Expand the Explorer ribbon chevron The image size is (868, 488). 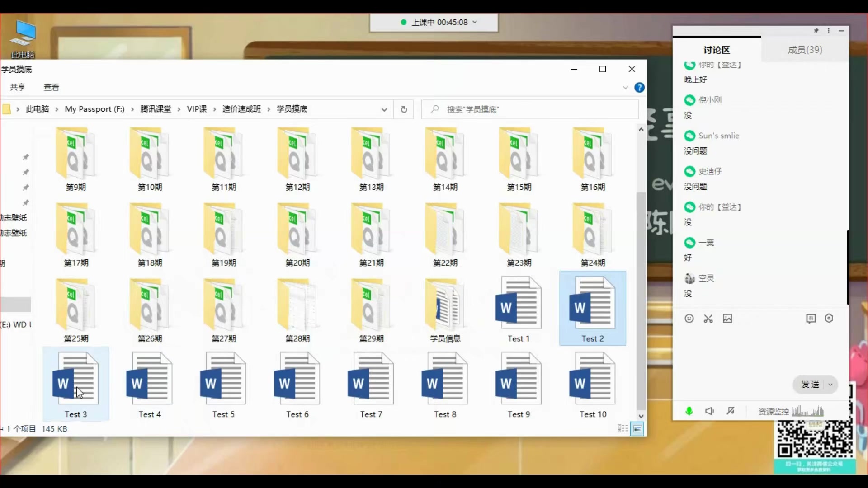pos(625,88)
